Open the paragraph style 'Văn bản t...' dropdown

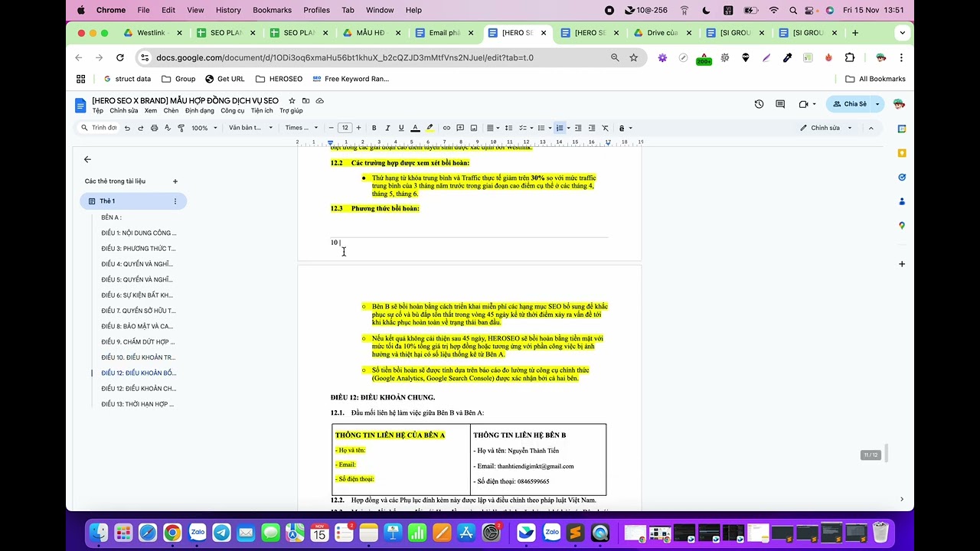click(250, 128)
